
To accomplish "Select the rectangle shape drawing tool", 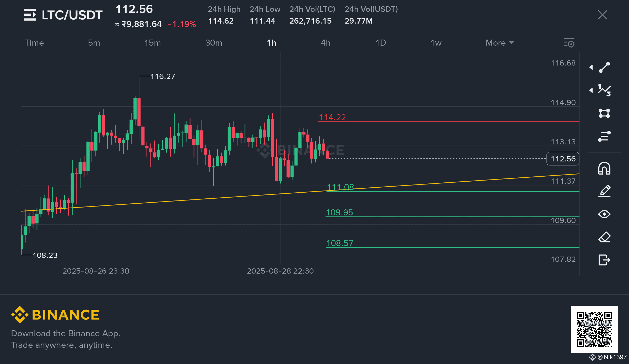I will (604, 113).
